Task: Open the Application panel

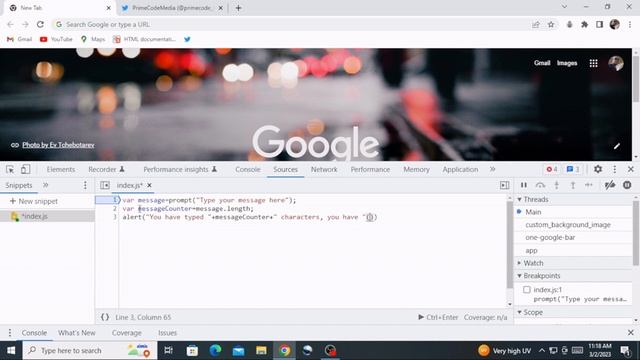Action: pos(460,169)
